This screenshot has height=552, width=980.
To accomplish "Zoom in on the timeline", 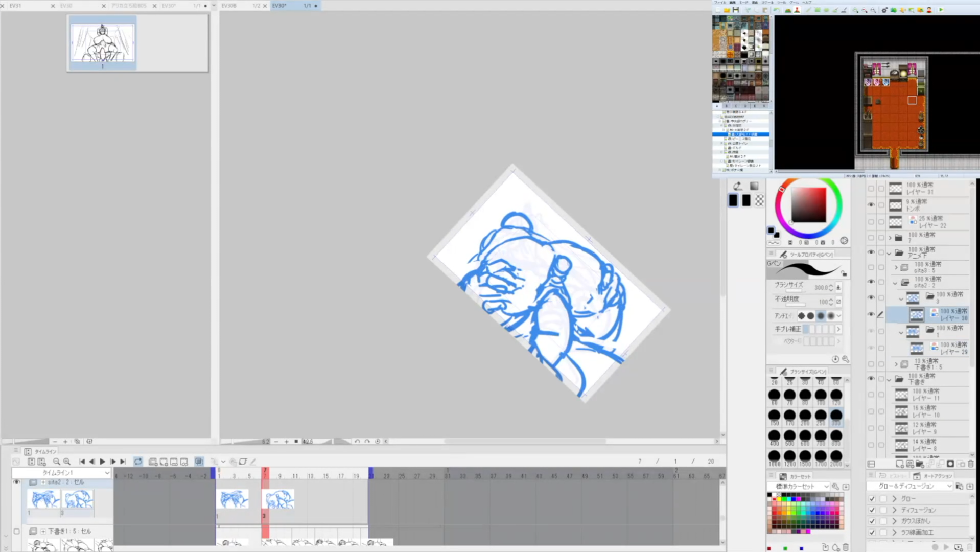I will 67,462.
